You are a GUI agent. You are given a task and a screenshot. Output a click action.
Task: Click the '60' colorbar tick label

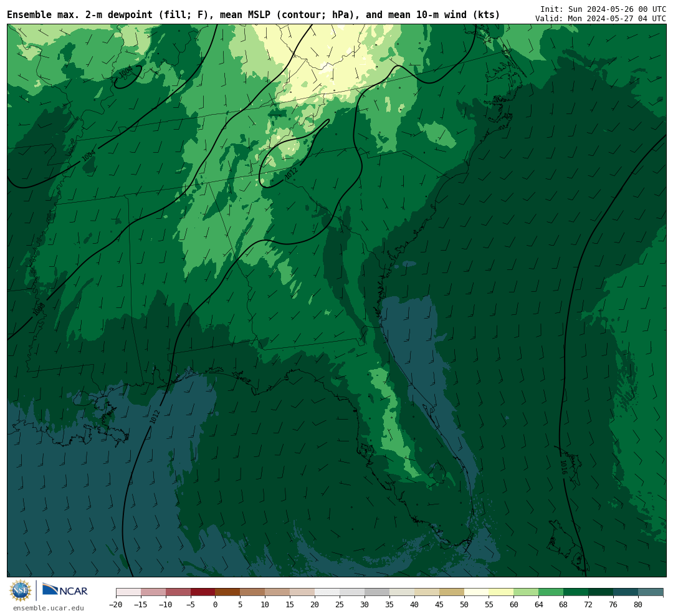click(x=513, y=605)
